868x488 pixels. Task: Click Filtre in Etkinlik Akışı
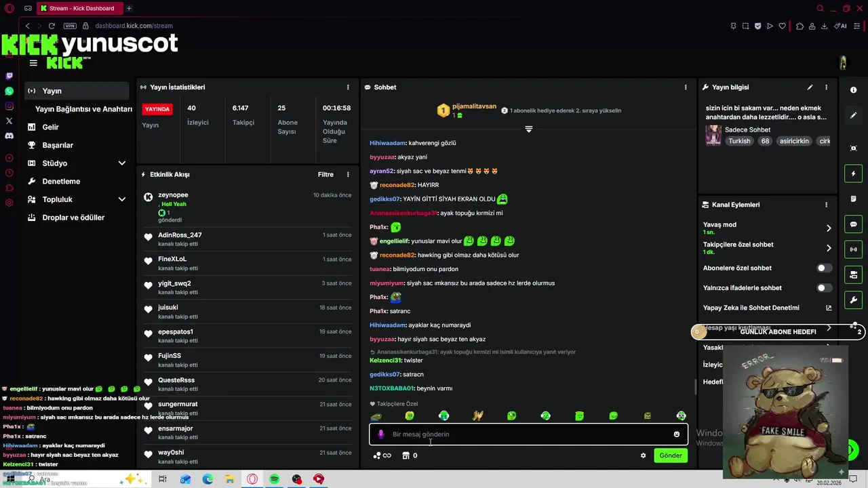(325, 175)
